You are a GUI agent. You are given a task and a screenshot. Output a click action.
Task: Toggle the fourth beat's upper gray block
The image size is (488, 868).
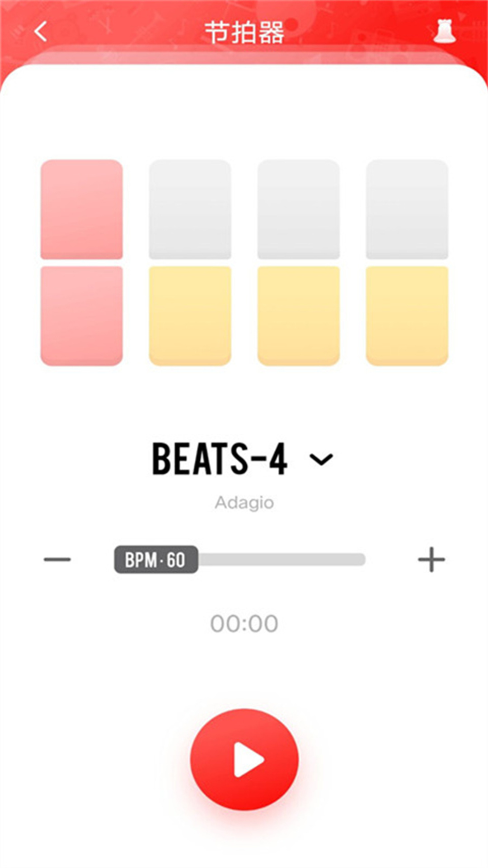click(407, 209)
